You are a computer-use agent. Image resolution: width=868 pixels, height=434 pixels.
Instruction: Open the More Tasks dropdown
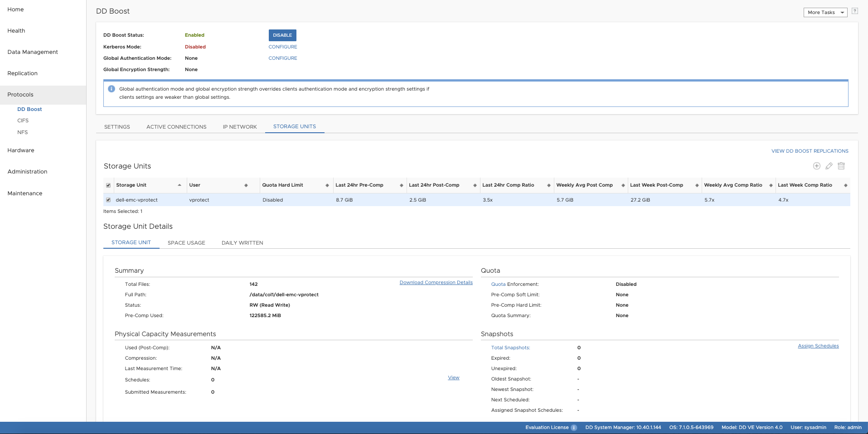click(x=825, y=13)
